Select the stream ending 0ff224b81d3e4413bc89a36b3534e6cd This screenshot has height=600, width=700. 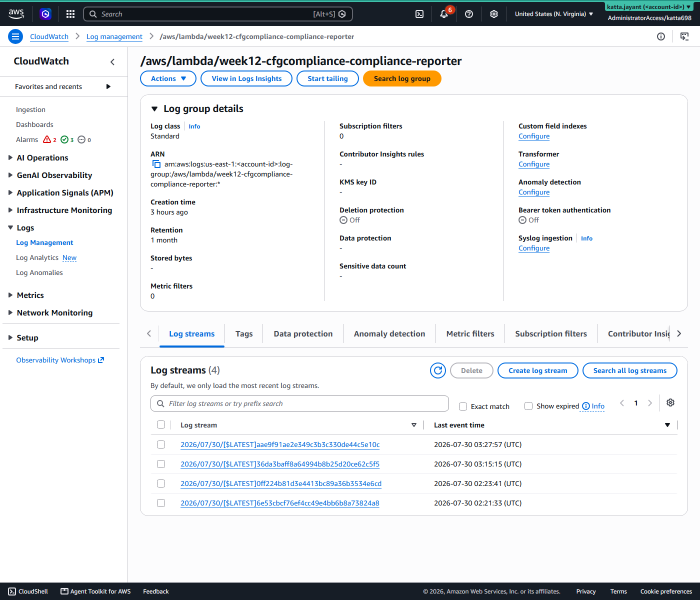(161, 483)
